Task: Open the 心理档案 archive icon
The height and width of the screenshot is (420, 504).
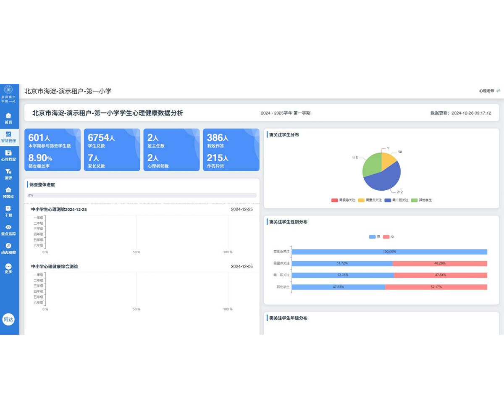Action: pos(8,155)
